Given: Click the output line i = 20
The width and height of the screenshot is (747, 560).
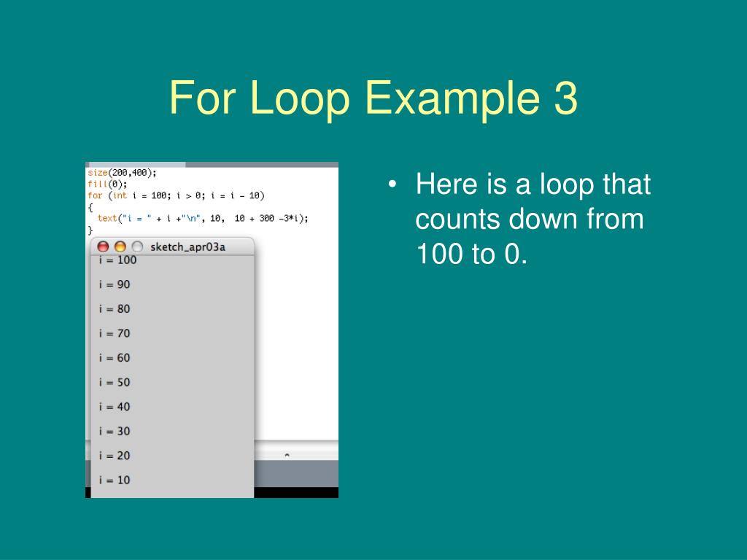Looking at the screenshot, I should click(115, 455).
